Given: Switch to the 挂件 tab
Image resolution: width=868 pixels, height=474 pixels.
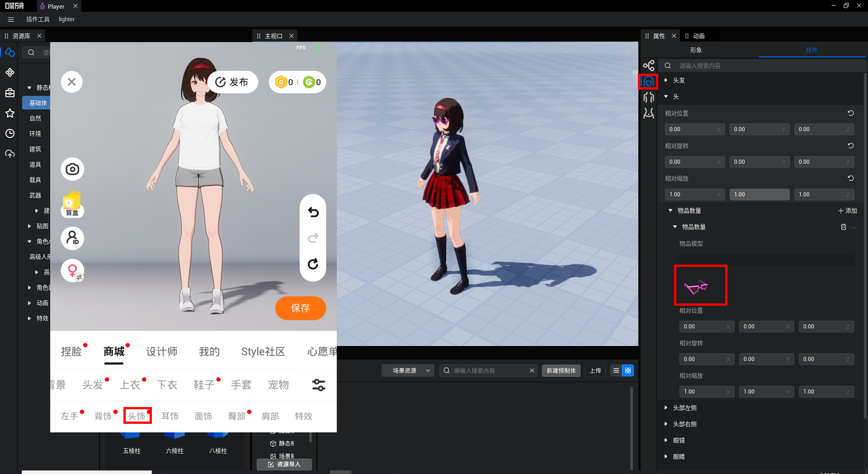Looking at the screenshot, I should 811,50.
